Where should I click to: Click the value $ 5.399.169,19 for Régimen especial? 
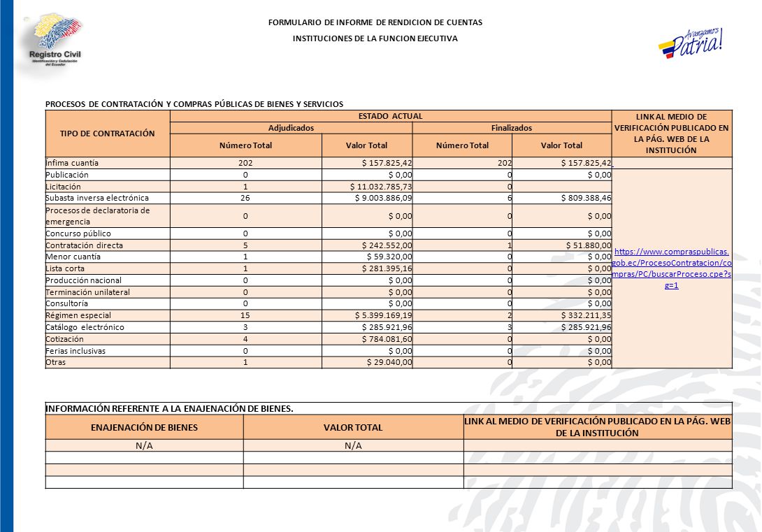tap(383, 315)
